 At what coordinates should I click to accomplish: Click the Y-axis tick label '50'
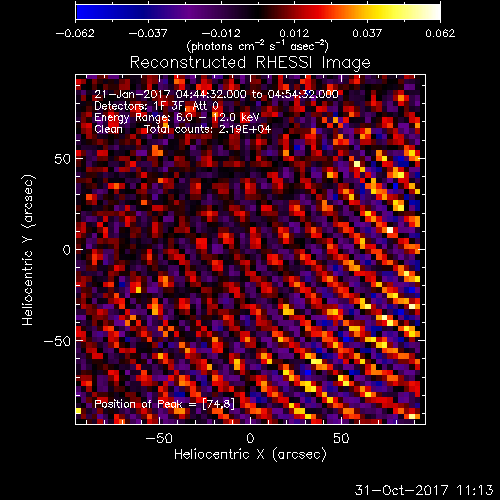pos(63,159)
